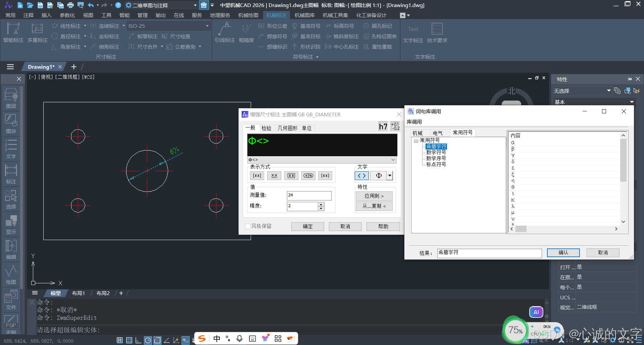Collapse the 基本 section in properties panel
The image size is (644, 345).
coord(632,102)
